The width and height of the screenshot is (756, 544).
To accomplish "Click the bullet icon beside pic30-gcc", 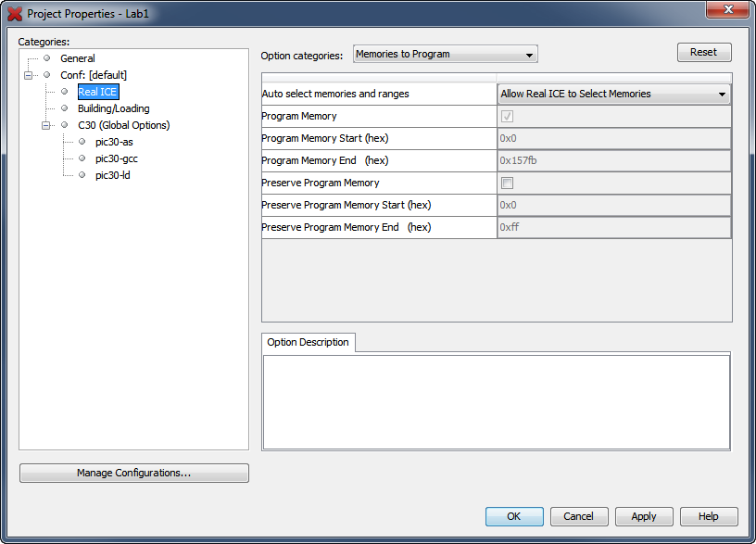I will click(82, 158).
